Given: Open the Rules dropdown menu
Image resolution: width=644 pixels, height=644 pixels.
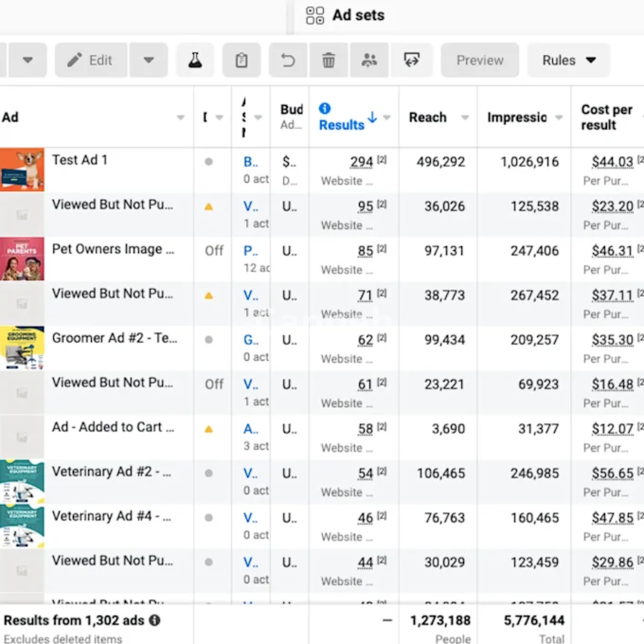Looking at the screenshot, I should point(569,60).
